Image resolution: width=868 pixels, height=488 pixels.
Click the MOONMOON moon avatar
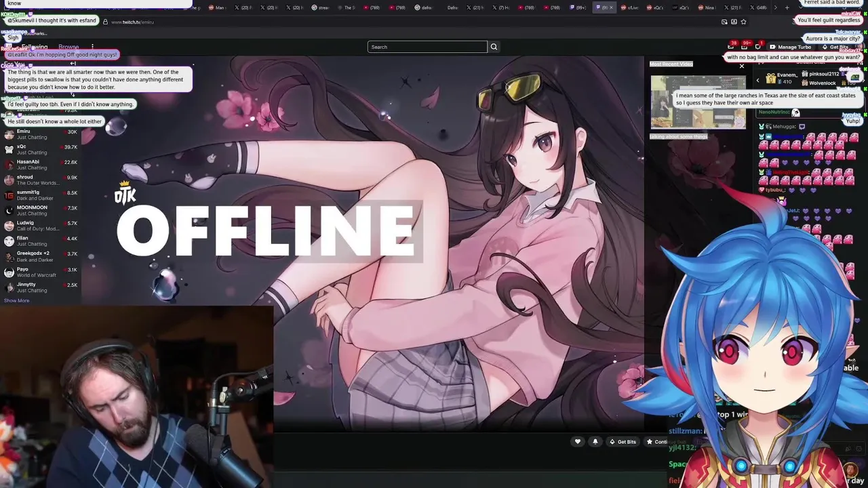9,211
